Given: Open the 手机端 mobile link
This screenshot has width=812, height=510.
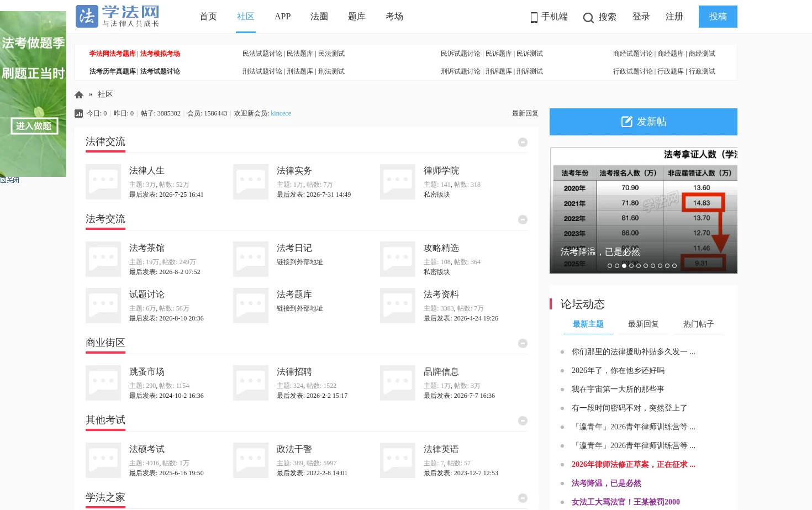Looking at the screenshot, I should point(549,17).
